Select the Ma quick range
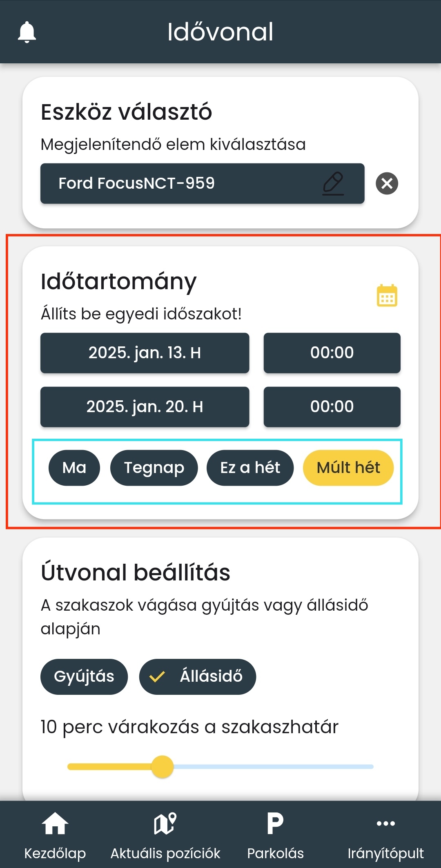 (x=74, y=468)
